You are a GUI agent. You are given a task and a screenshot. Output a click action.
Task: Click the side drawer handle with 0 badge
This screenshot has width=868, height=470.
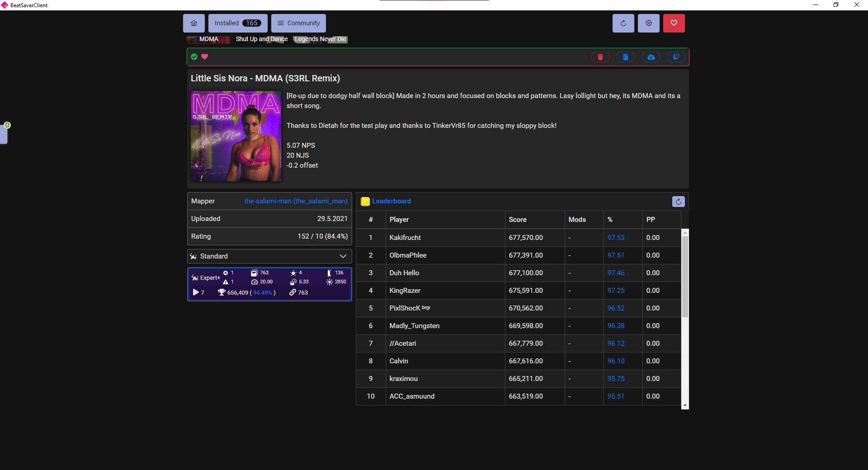[4, 134]
